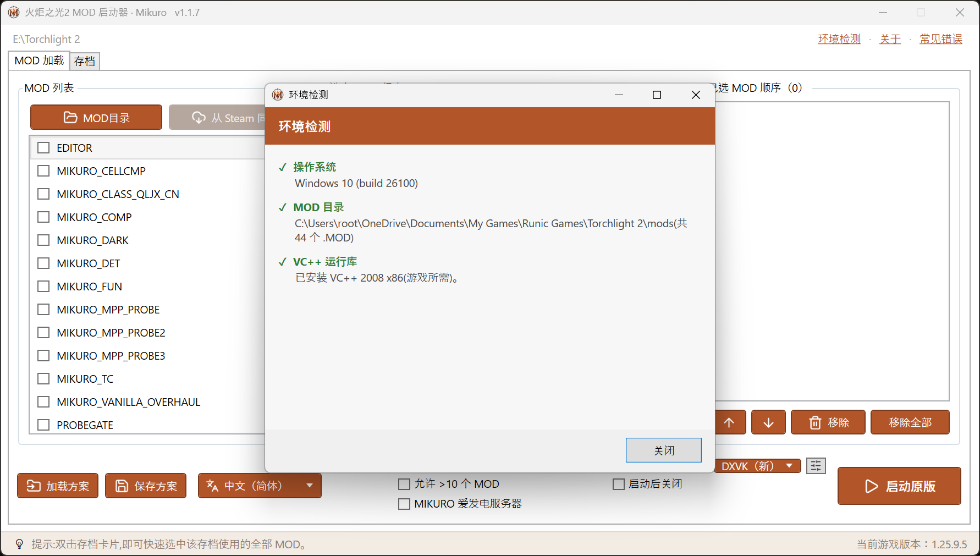The height and width of the screenshot is (556, 980).
Task: Move selected MOD up with arrow
Action: 730,422
